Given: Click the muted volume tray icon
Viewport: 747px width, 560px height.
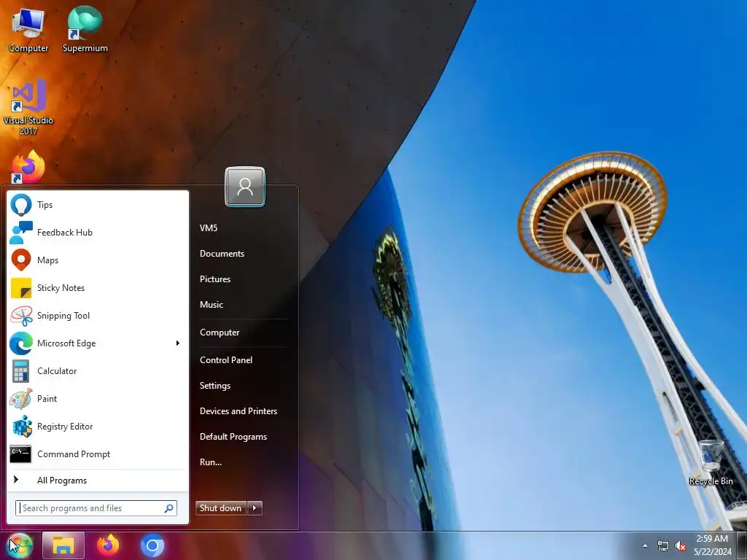Looking at the screenshot, I should tap(681, 545).
